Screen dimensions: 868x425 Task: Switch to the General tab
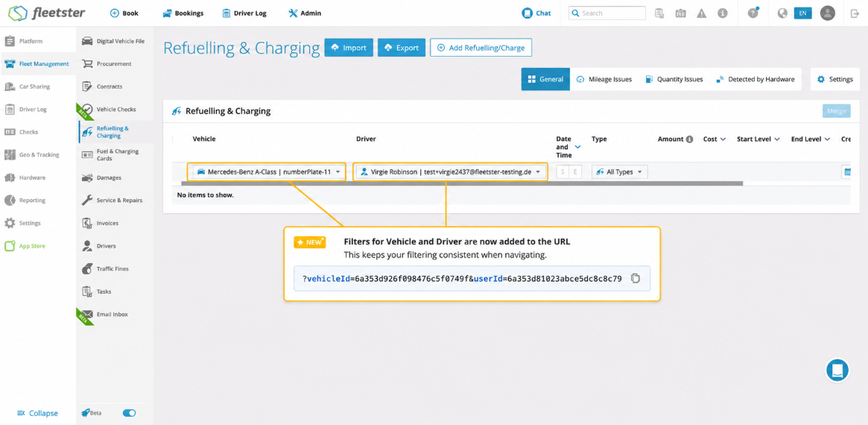[545, 79]
